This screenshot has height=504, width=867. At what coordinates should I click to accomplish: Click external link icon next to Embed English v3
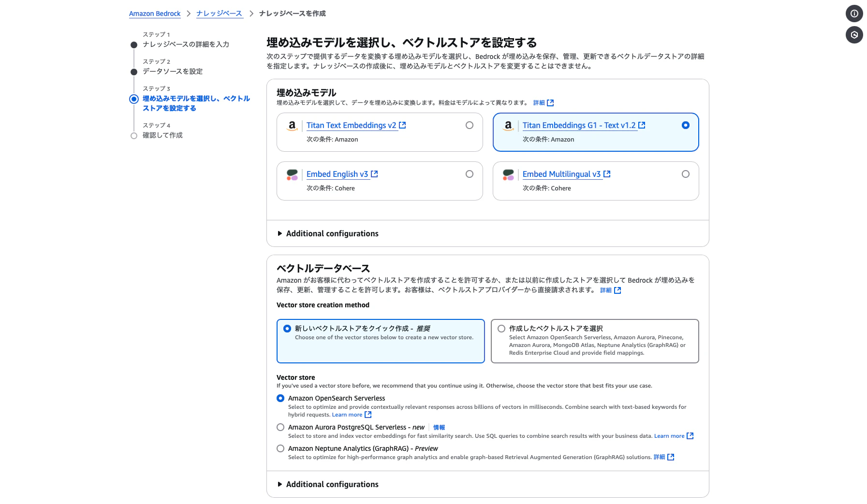(x=374, y=174)
